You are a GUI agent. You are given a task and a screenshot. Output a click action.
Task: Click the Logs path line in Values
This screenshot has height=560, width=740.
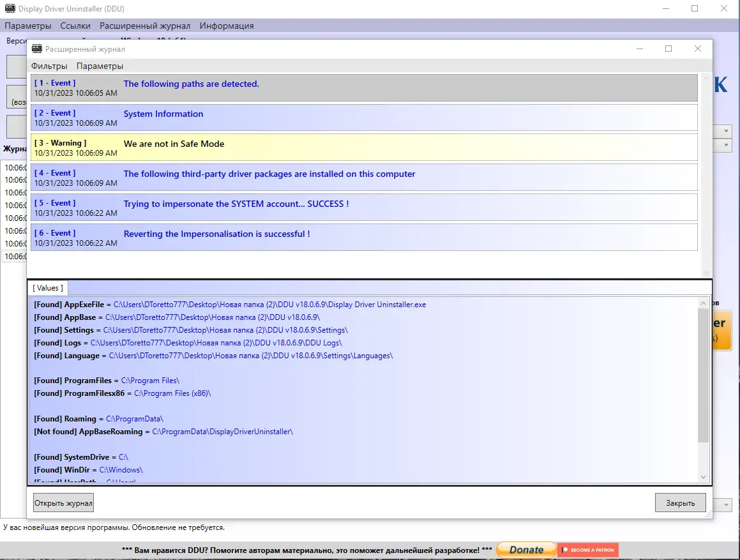188,343
